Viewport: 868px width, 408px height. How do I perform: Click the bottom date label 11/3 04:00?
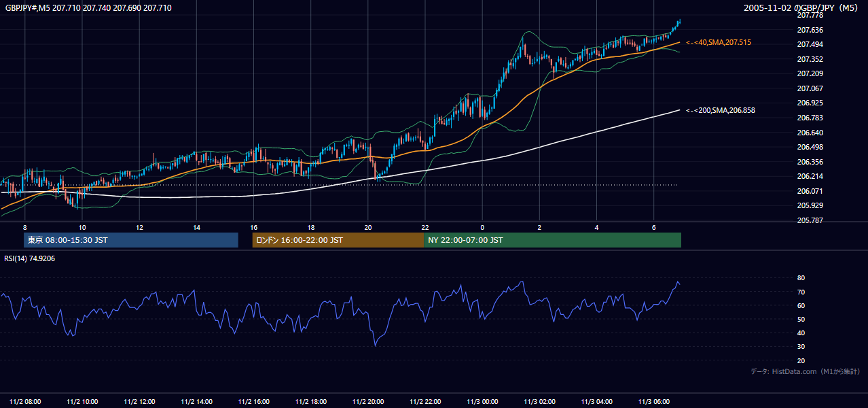coord(596,401)
